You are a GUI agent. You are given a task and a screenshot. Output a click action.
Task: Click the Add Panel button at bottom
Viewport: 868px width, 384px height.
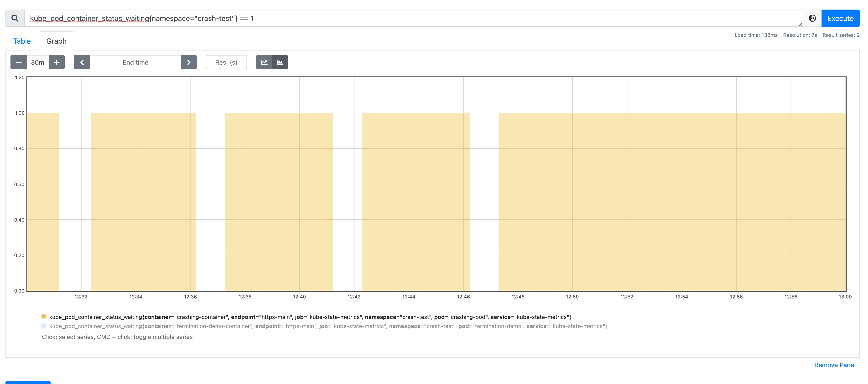coord(29,383)
